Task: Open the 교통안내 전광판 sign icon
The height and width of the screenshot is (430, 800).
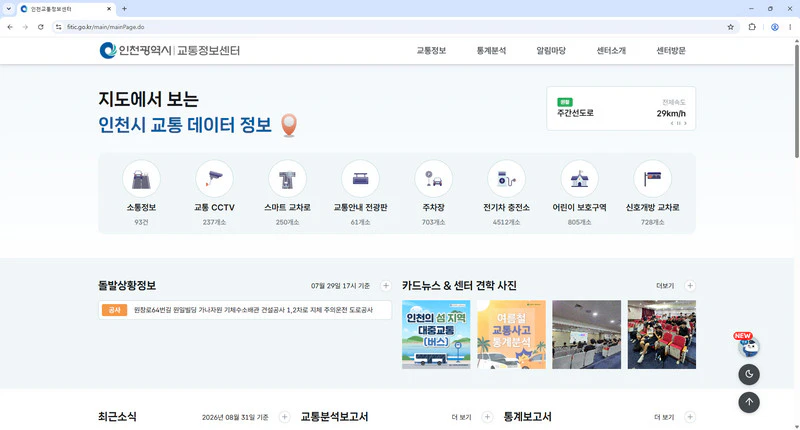Action: (360, 179)
